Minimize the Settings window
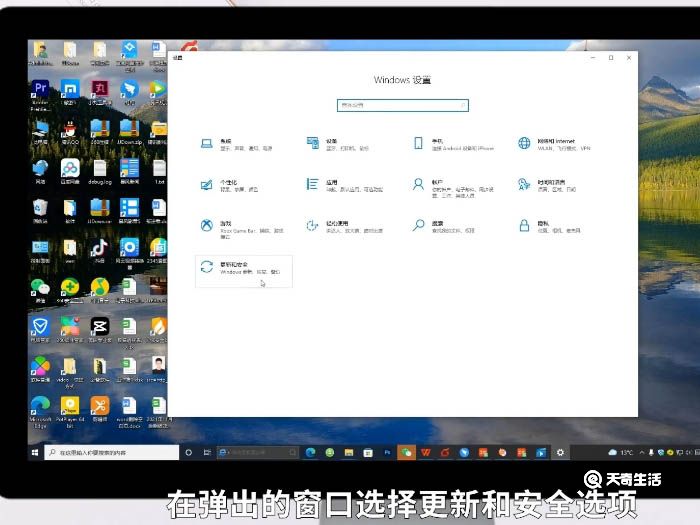The image size is (700, 525). (x=593, y=58)
